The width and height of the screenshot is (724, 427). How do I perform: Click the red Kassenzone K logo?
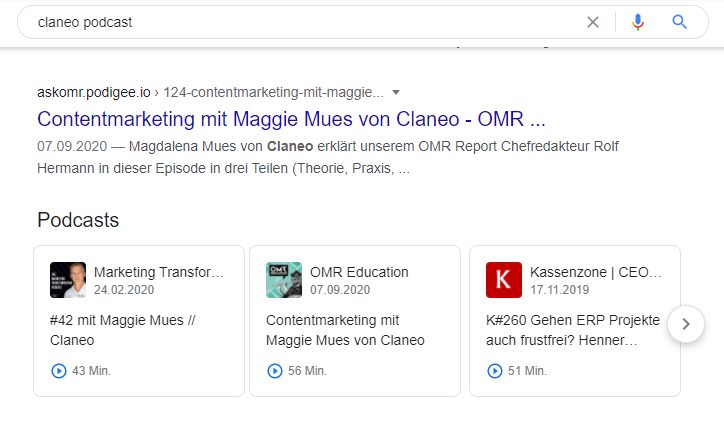point(504,280)
